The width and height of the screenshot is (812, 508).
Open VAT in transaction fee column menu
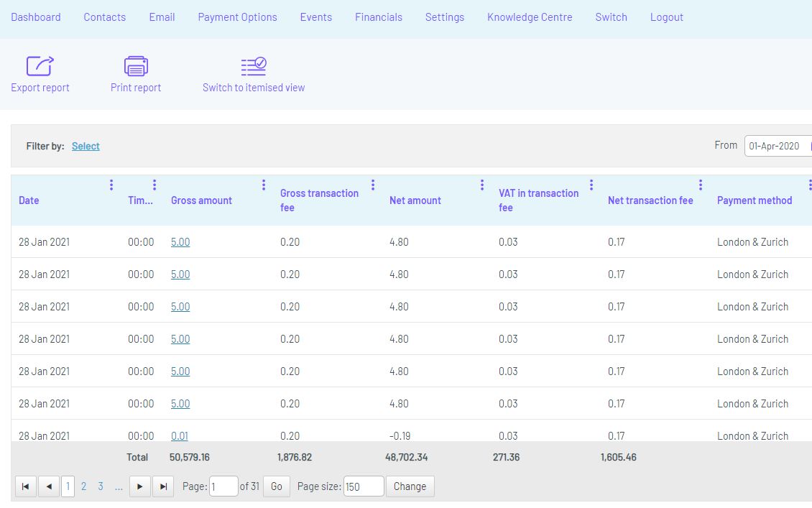591,185
